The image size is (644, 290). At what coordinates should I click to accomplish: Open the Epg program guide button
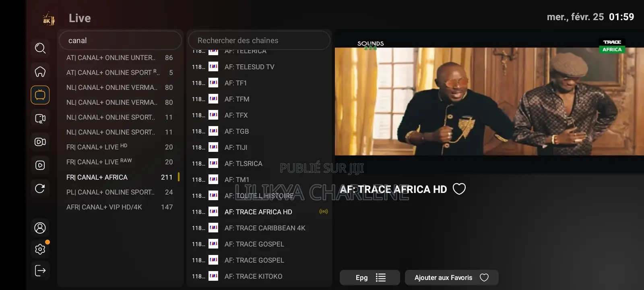tap(369, 278)
